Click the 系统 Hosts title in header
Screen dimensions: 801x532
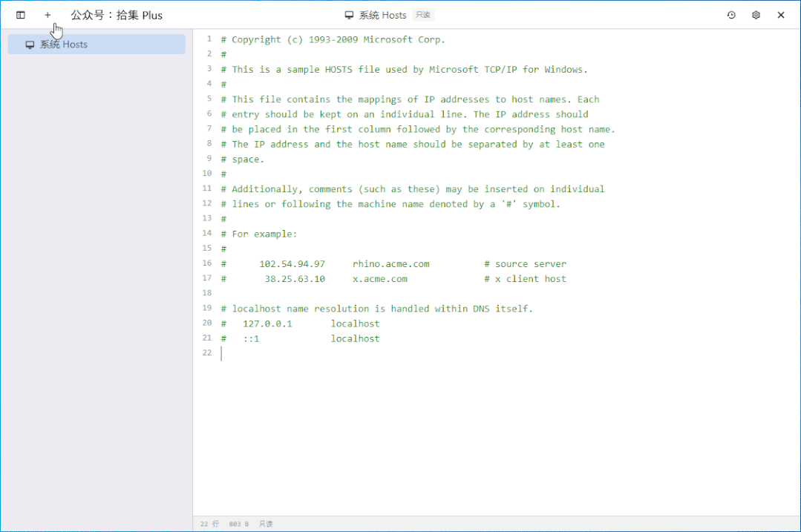[x=382, y=16]
